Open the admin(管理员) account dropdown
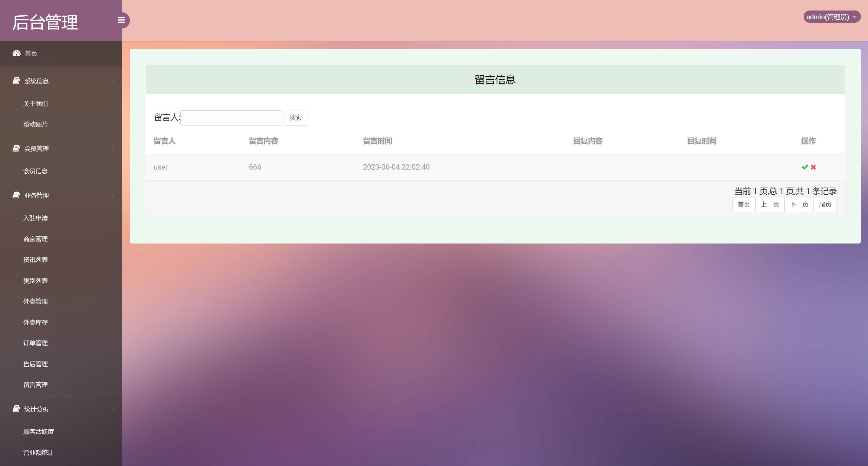 point(832,17)
